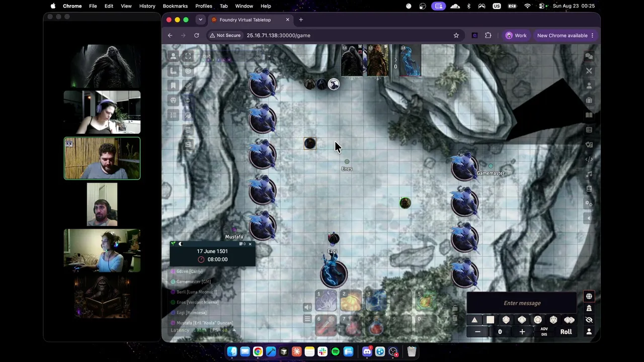Open the Macros sidebar tab

[589, 159]
